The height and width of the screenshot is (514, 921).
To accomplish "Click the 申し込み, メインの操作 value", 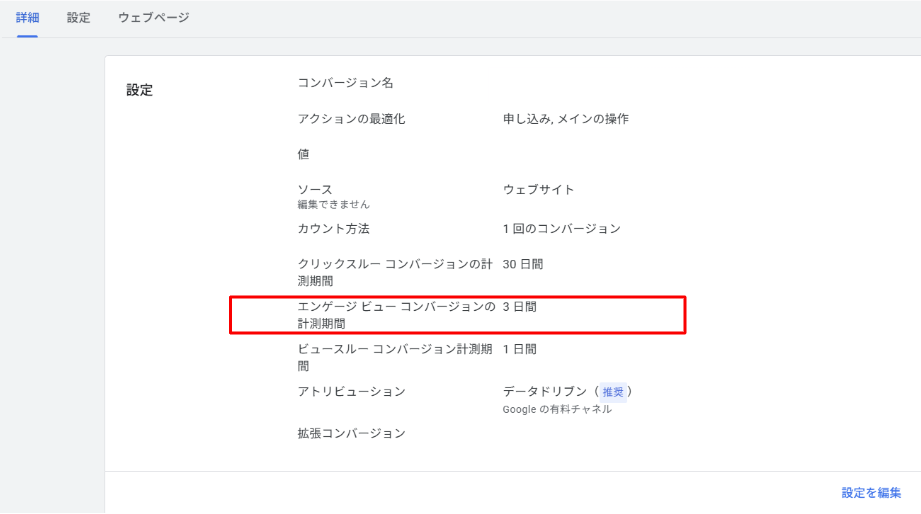I will [x=565, y=119].
